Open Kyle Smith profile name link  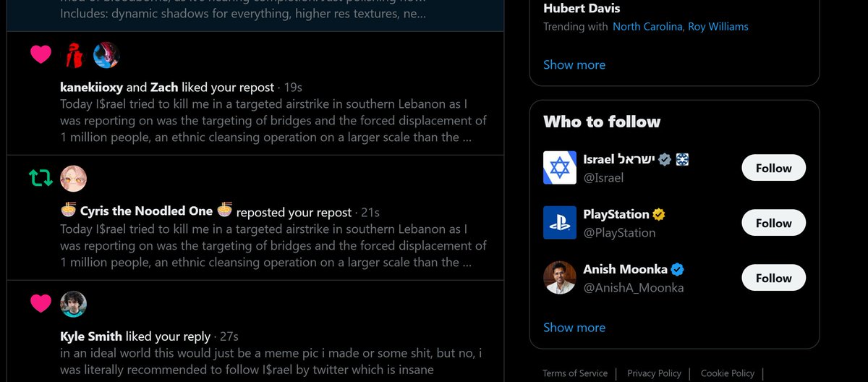coord(91,336)
